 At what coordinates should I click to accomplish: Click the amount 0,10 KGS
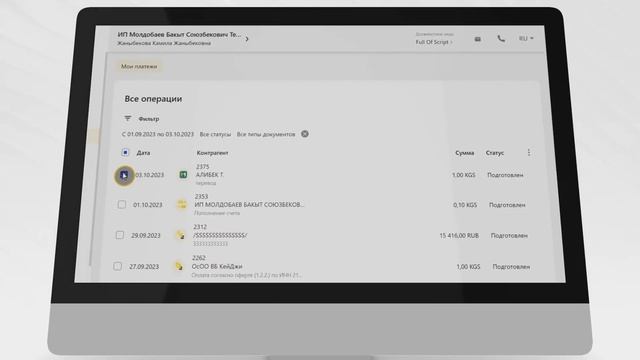tap(465, 205)
